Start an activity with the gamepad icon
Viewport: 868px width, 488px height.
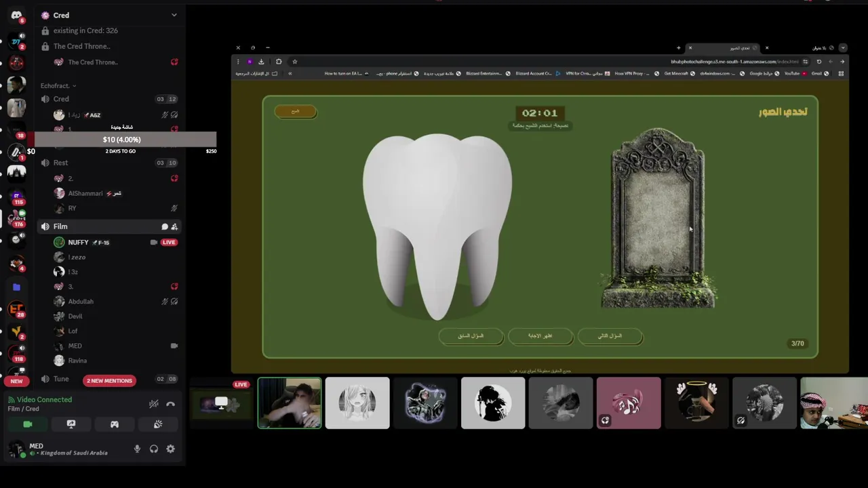(115, 424)
